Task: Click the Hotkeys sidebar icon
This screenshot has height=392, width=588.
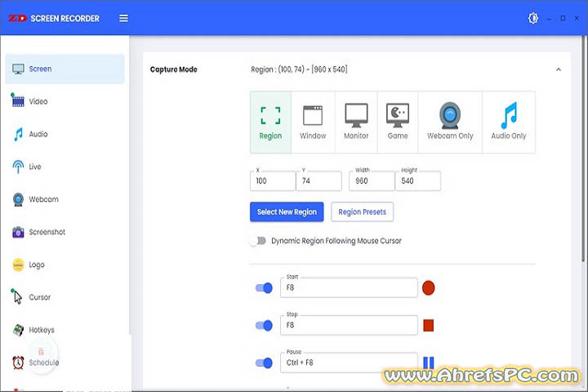Action: [x=18, y=330]
